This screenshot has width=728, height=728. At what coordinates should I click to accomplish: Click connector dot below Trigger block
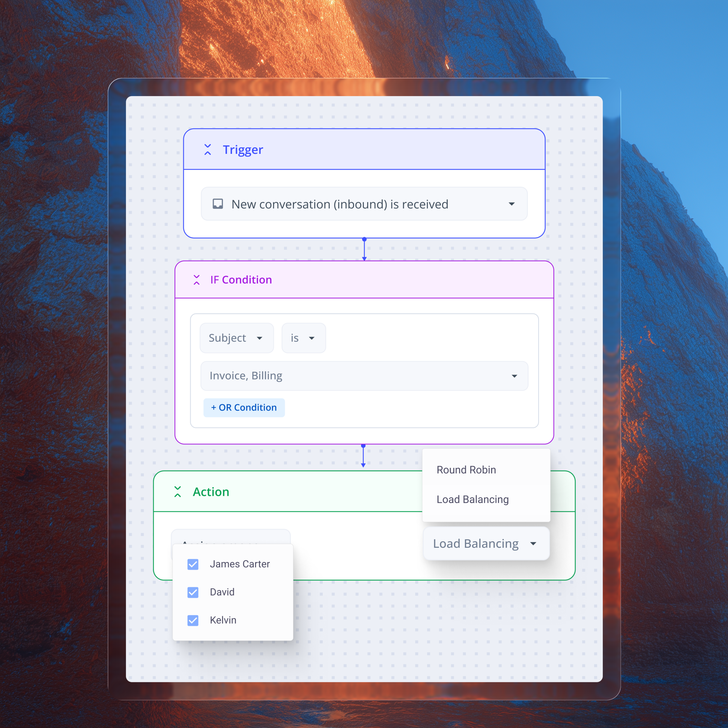pyautogui.click(x=364, y=239)
